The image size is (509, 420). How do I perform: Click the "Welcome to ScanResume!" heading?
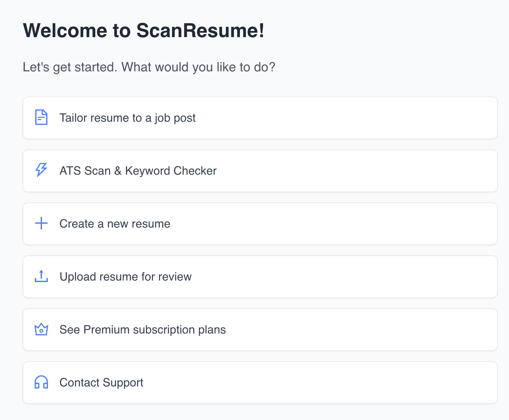[x=144, y=31]
